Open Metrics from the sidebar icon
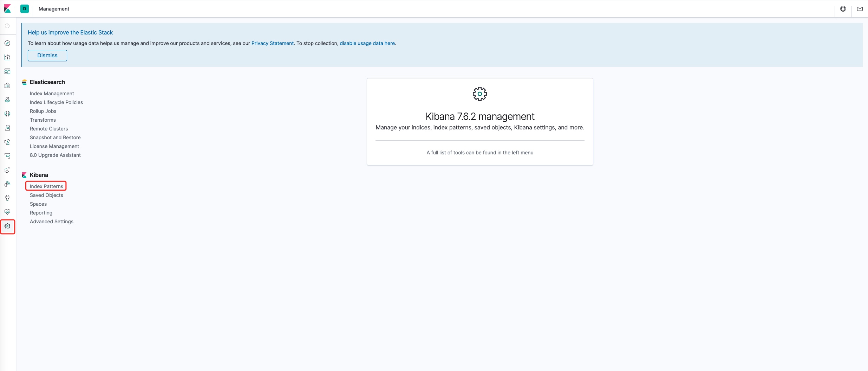The height and width of the screenshot is (371, 868). [7, 128]
